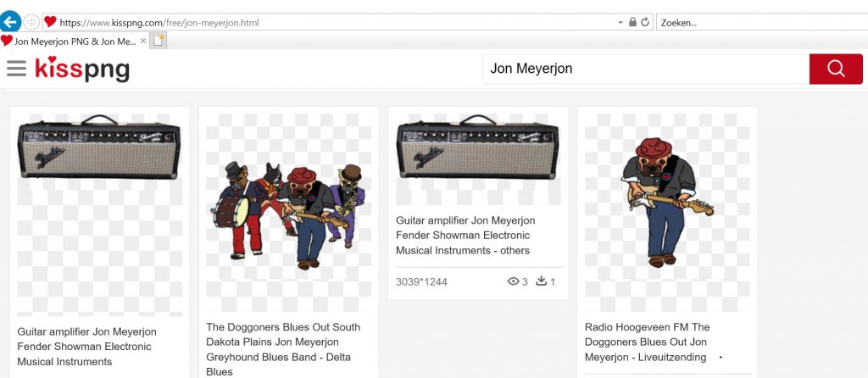Click the lock security icon in address bar
Screen dimensions: 868x378
tap(632, 22)
